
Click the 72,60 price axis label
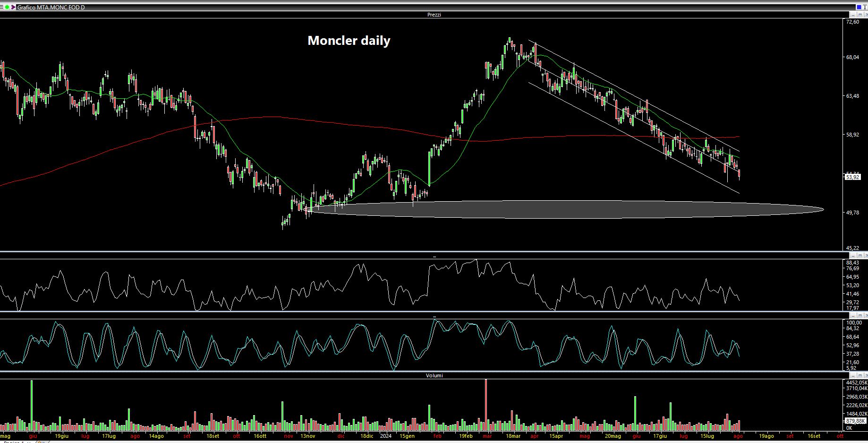click(852, 22)
